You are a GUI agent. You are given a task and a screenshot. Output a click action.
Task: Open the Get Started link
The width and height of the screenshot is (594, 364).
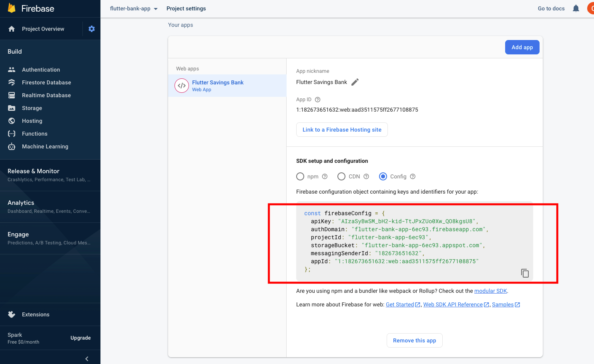coord(400,305)
